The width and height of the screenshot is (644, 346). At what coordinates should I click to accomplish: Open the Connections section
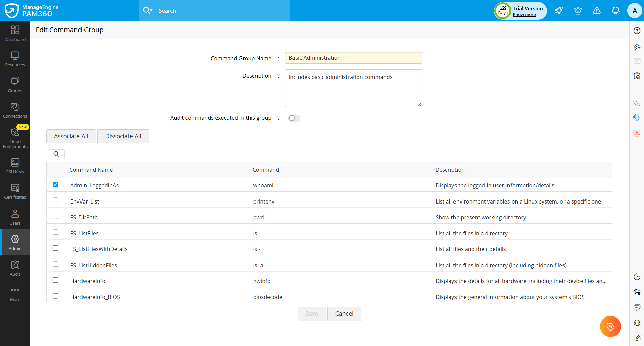15,111
